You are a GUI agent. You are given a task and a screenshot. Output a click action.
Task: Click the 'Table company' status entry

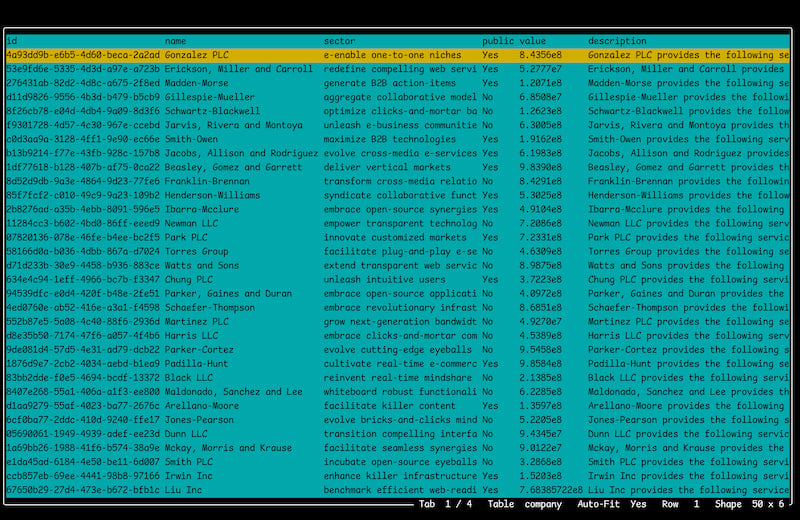[x=524, y=504]
